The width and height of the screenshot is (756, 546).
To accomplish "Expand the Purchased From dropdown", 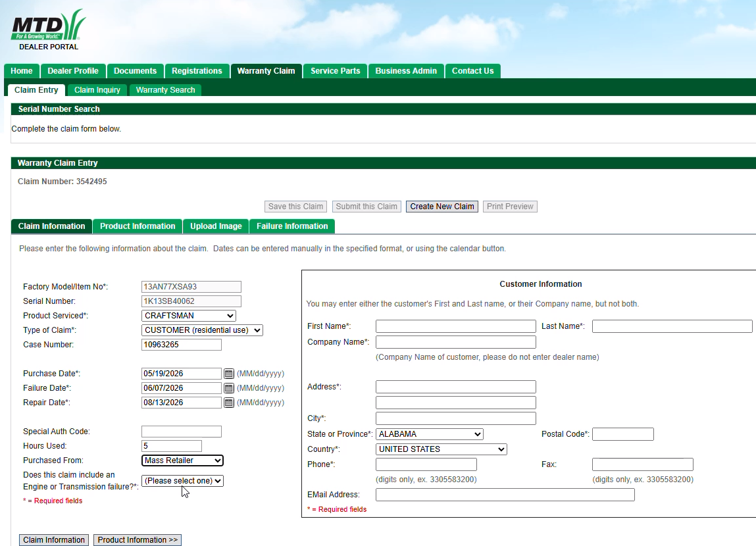I will pyautogui.click(x=182, y=460).
